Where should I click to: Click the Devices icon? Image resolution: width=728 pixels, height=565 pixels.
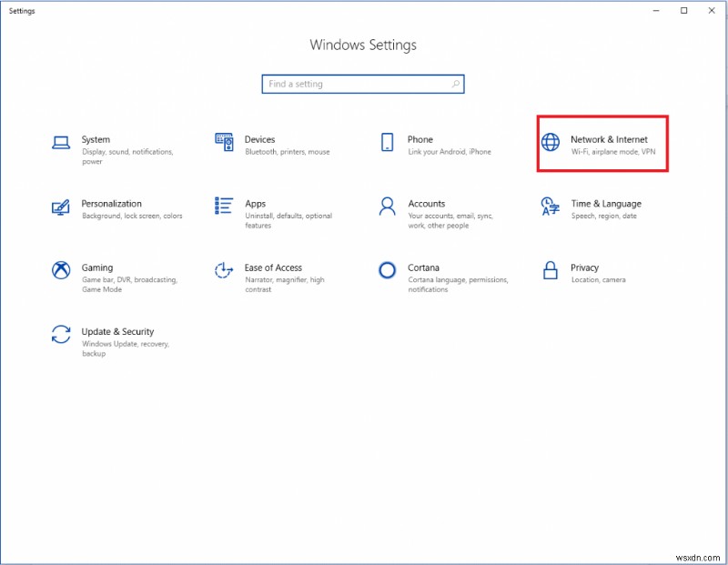point(224,142)
